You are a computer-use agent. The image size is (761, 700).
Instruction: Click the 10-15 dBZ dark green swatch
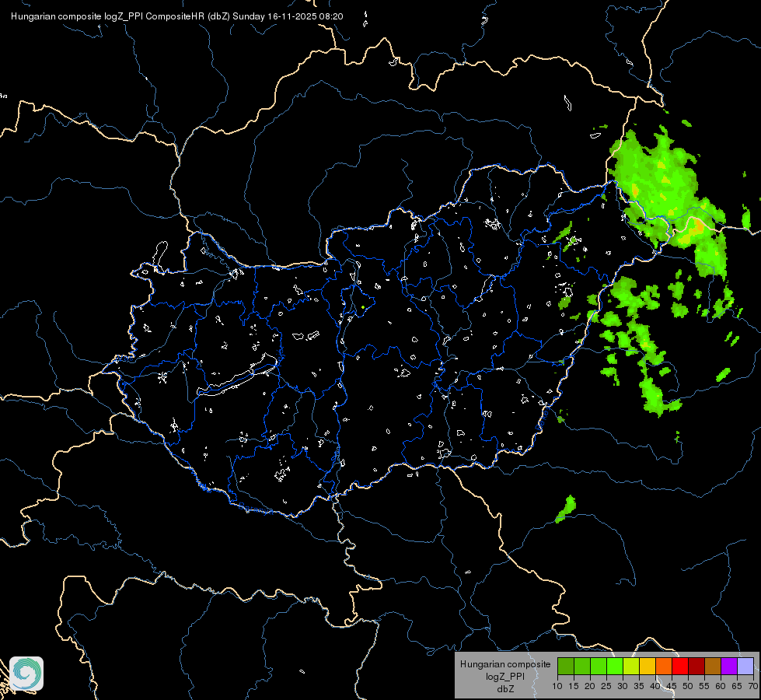coord(566,666)
